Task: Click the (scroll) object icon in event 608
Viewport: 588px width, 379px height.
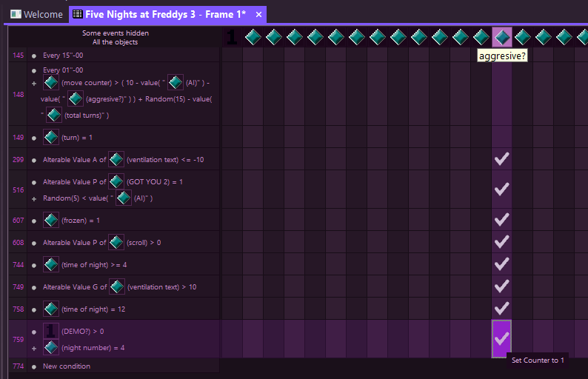Action: [116, 242]
